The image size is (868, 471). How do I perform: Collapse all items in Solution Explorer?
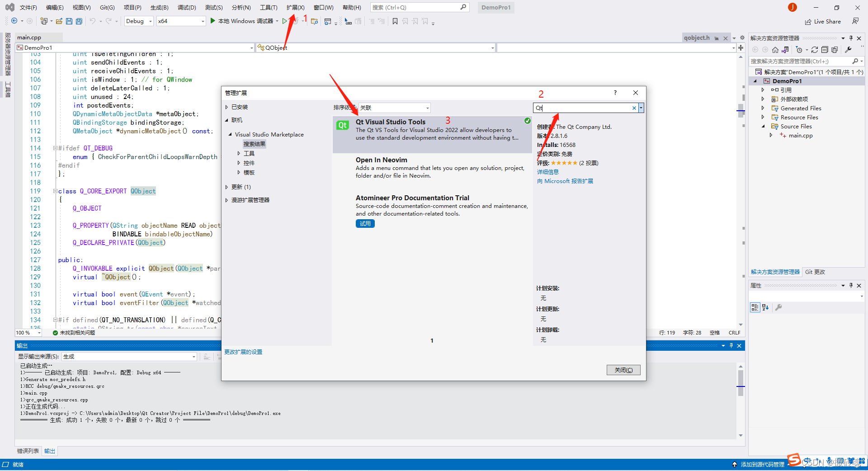click(x=825, y=50)
